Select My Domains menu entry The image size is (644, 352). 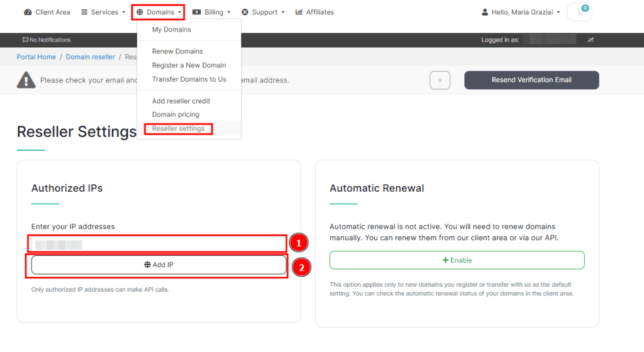click(x=172, y=30)
